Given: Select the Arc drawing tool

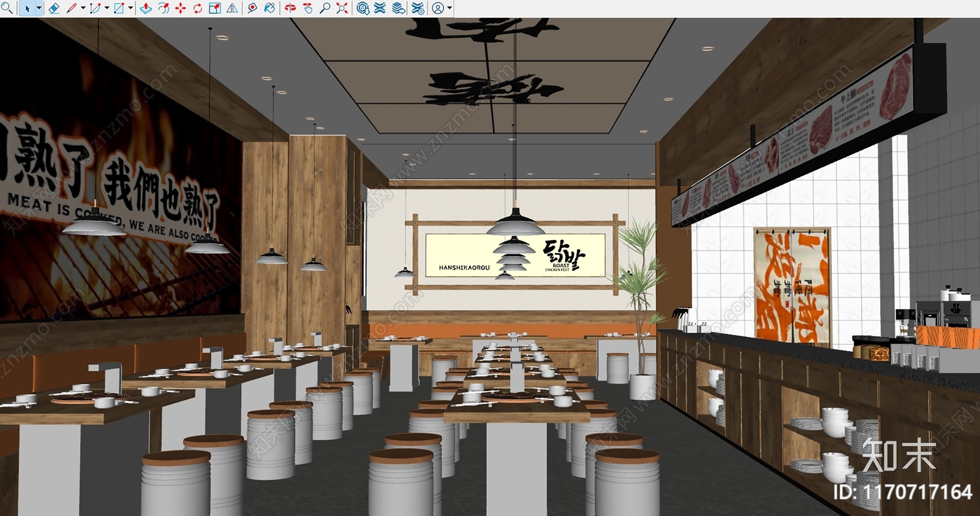Looking at the screenshot, I should pyautogui.click(x=95, y=8).
